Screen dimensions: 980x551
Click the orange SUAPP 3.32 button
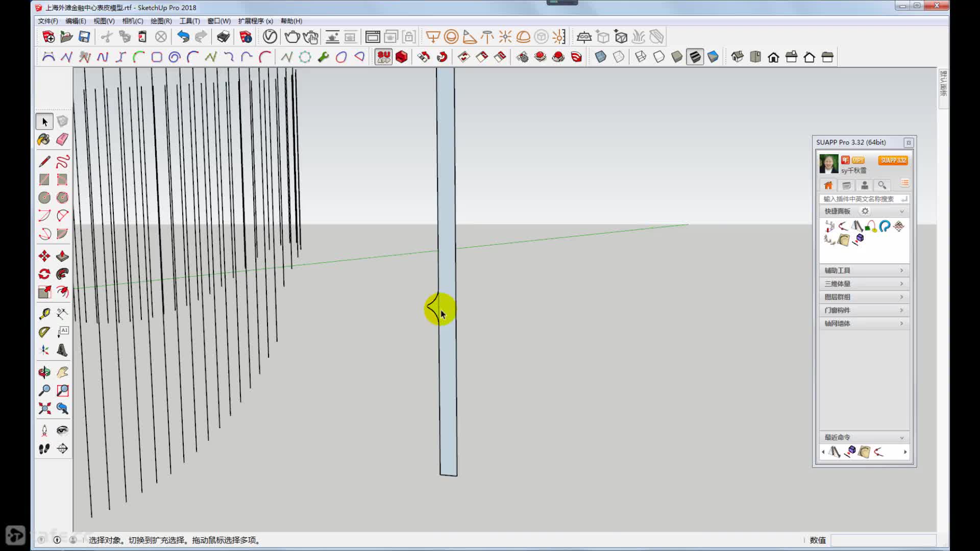tap(893, 160)
